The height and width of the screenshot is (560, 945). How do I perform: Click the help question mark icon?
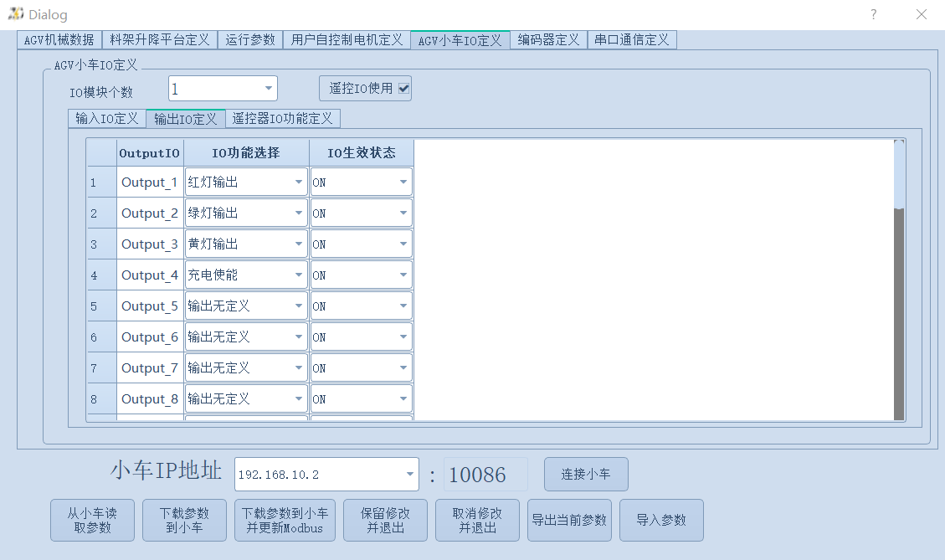(x=873, y=14)
